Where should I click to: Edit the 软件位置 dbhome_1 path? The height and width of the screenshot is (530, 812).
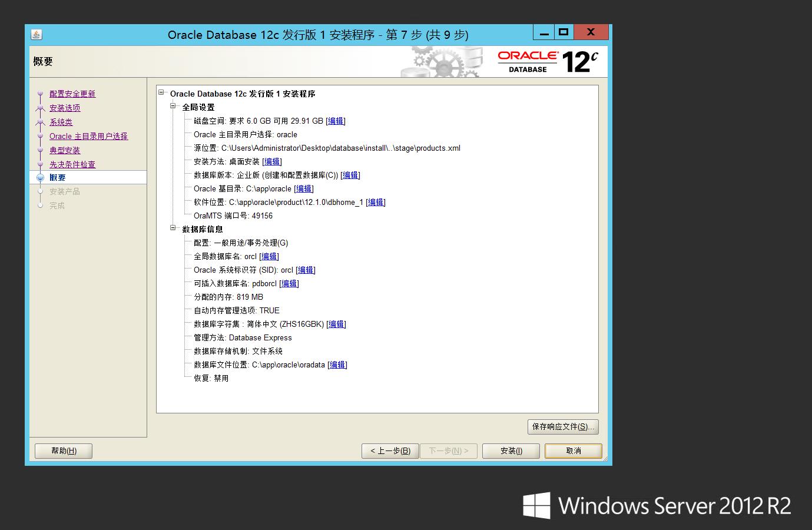coord(376,202)
